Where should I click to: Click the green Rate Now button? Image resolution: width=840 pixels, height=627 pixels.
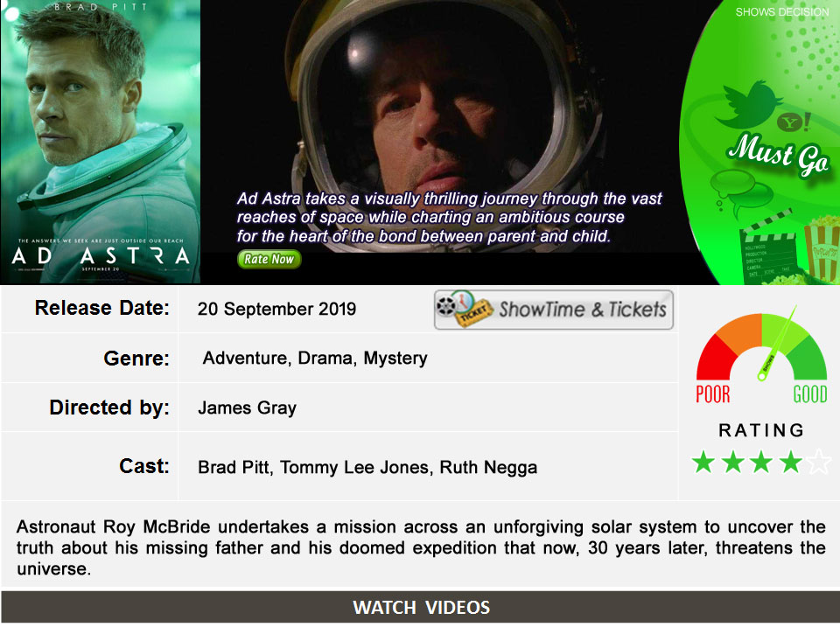tap(269, 259)
